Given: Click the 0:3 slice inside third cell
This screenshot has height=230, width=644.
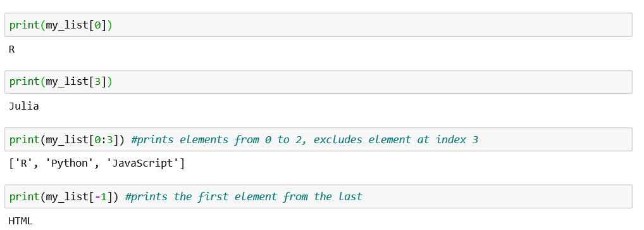Looking at the screenshot, I should click(x=104, y=139).
